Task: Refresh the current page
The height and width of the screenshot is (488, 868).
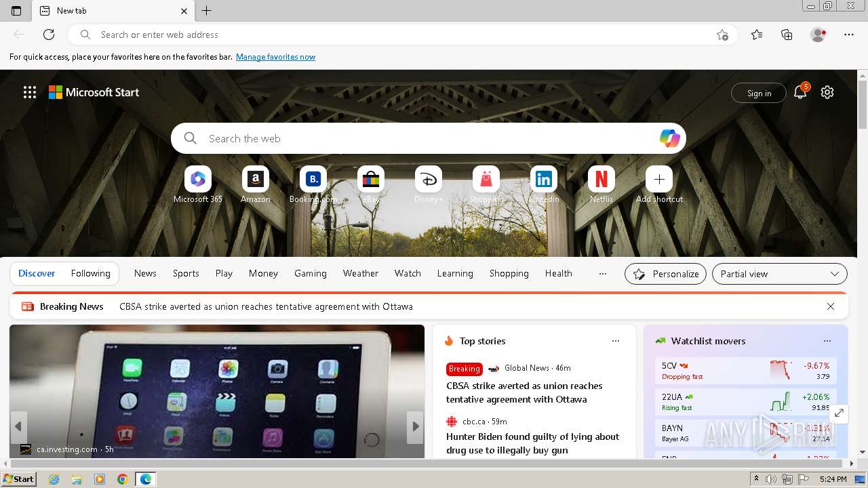Action: 49,35
